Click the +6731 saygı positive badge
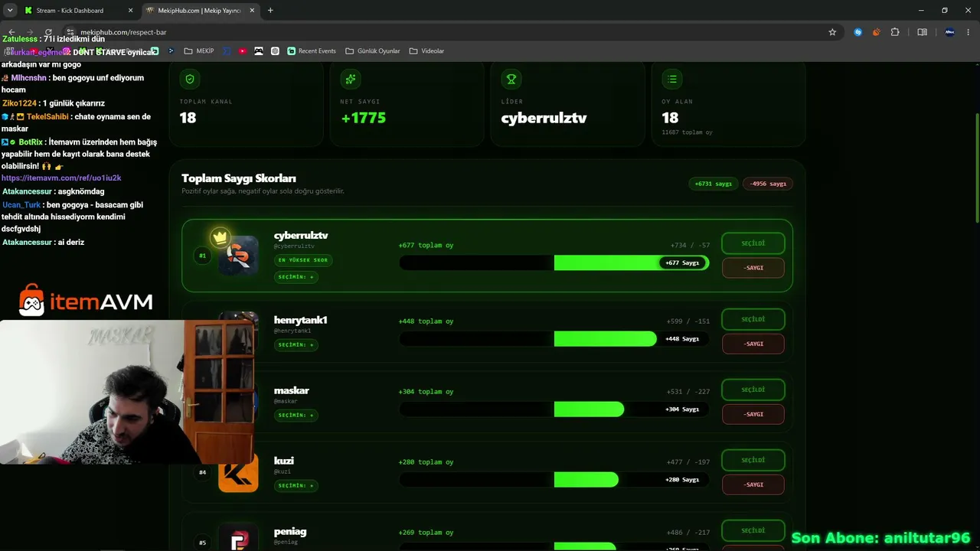Screen dimensions: 980x551 714,184
